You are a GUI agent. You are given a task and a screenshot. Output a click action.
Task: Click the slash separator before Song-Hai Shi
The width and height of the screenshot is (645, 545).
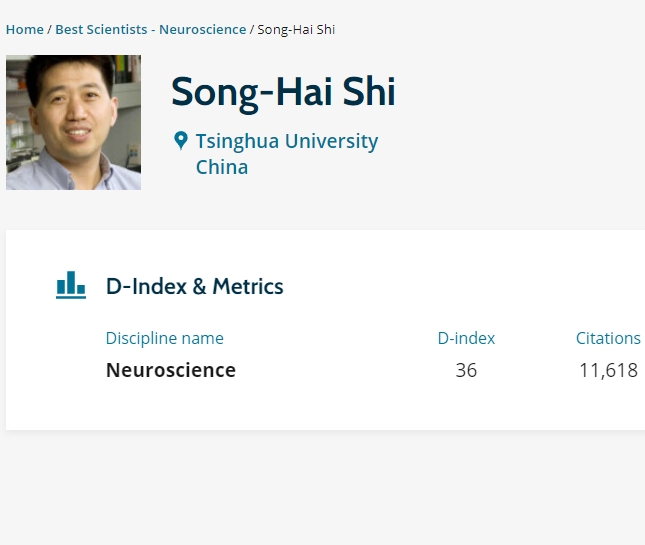251,29
